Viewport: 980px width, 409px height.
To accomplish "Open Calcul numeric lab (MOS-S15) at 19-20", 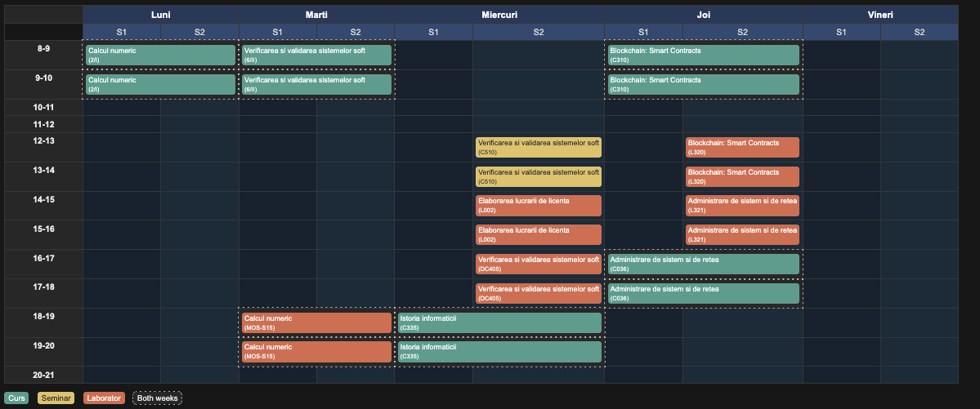I will [x=317, y=352].
